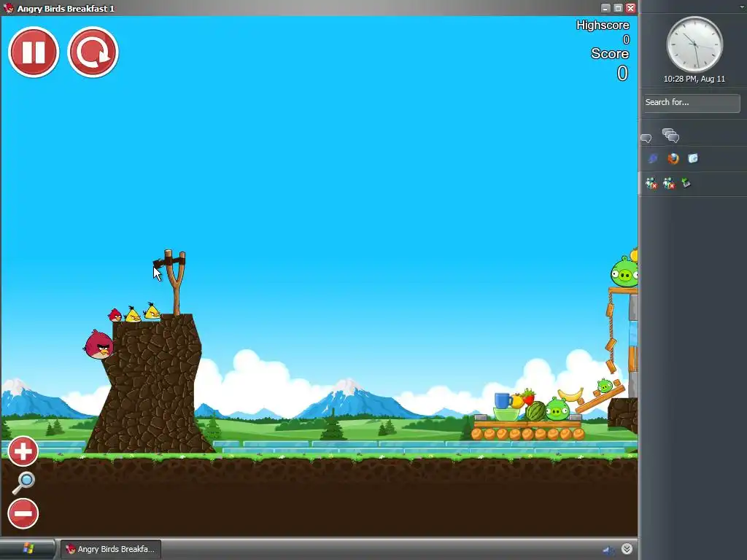The width and height of the screenshot is (747, 560).
Task: Expand the tray chevron arrow button
Action: coord(627,549)
